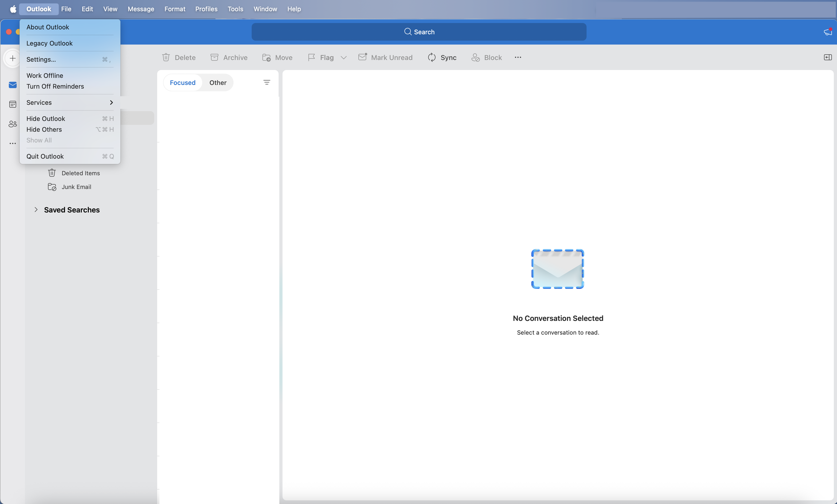837x504 pixels.
Task: Switch to the Calendar view icon
Action: 12,104
